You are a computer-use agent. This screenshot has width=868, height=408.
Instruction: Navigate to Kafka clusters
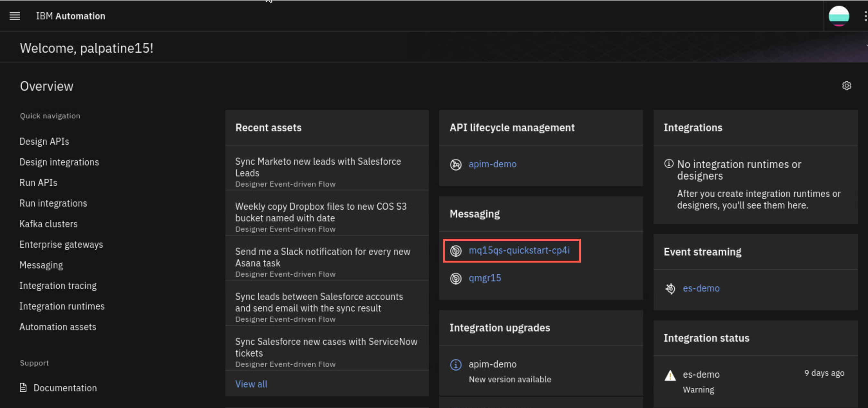49,224
